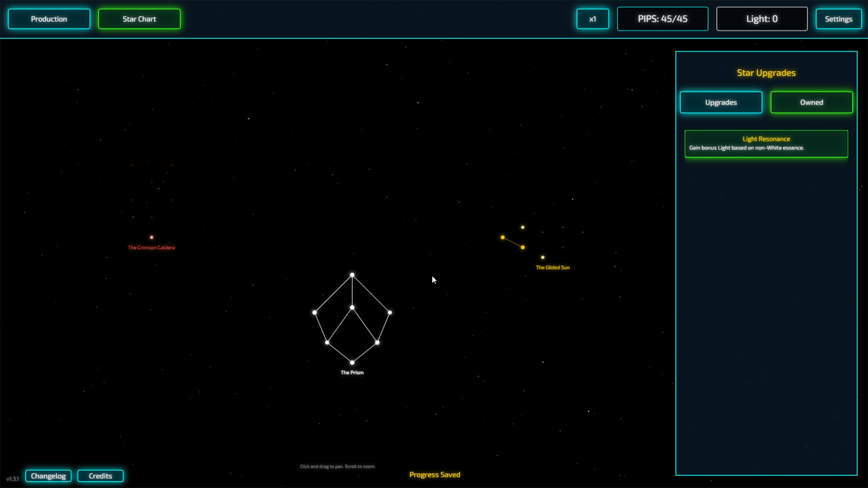Image resolution: width=868 pixels, height=488 pixels.
Task: Select the top star of The Prism
Action: pyautogui.click(x=352, y=275)
